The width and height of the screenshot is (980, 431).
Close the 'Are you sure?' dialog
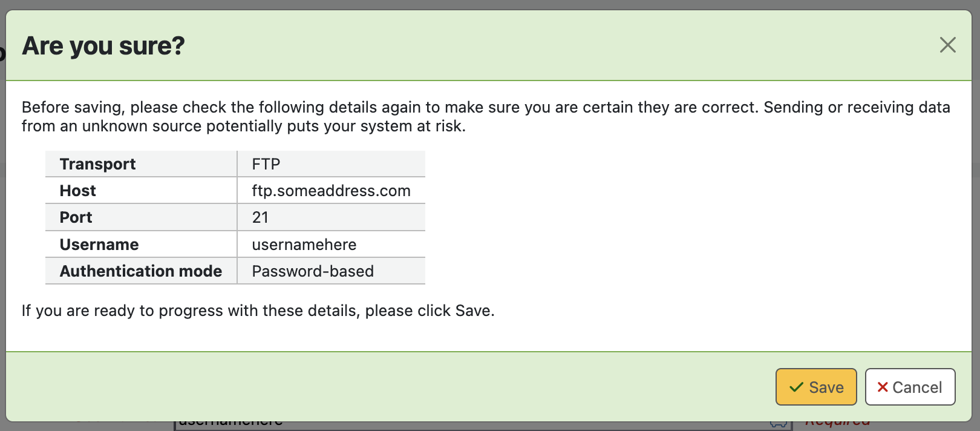947,45
